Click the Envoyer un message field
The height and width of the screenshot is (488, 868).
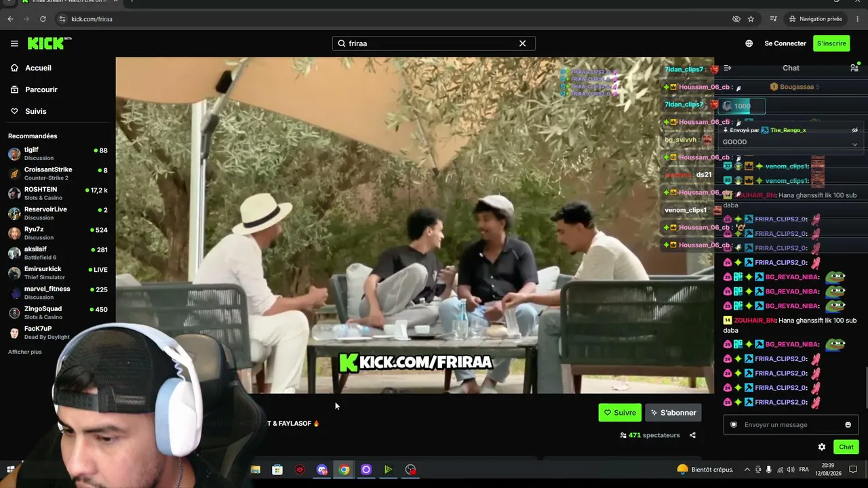pyautogui.click(x=791, y=425)
